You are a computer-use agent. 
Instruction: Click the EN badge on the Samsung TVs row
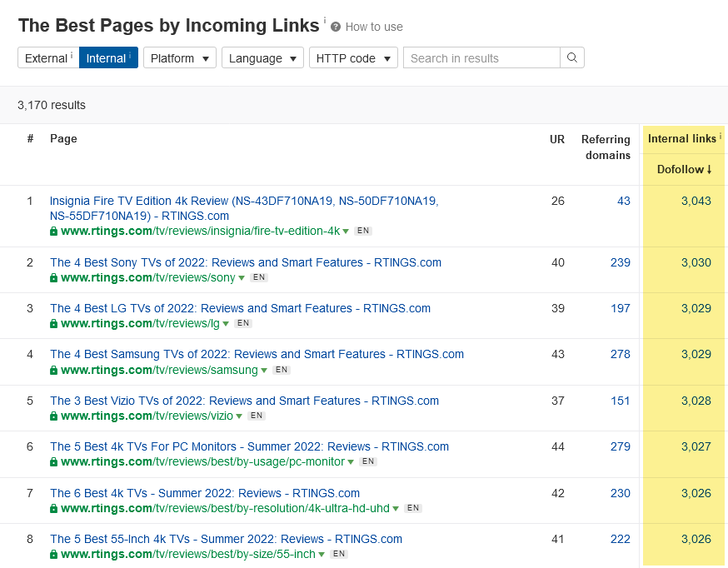click(281, 369)
